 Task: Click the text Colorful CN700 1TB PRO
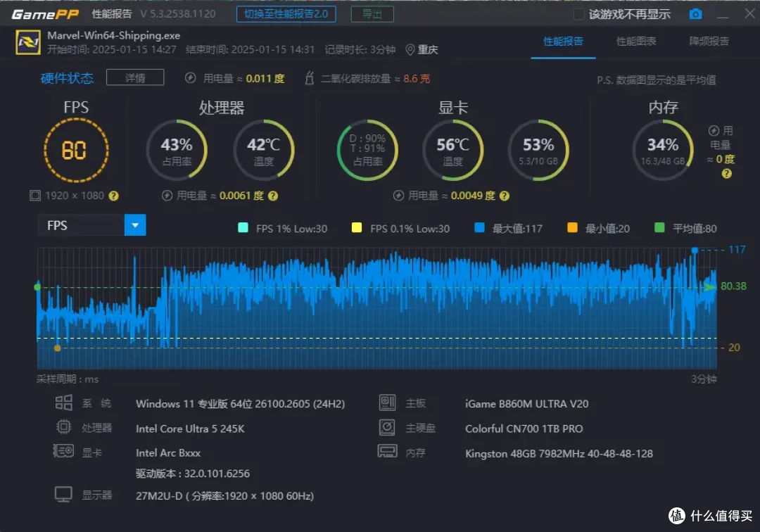pyautogui.click(x=524, y=429)
